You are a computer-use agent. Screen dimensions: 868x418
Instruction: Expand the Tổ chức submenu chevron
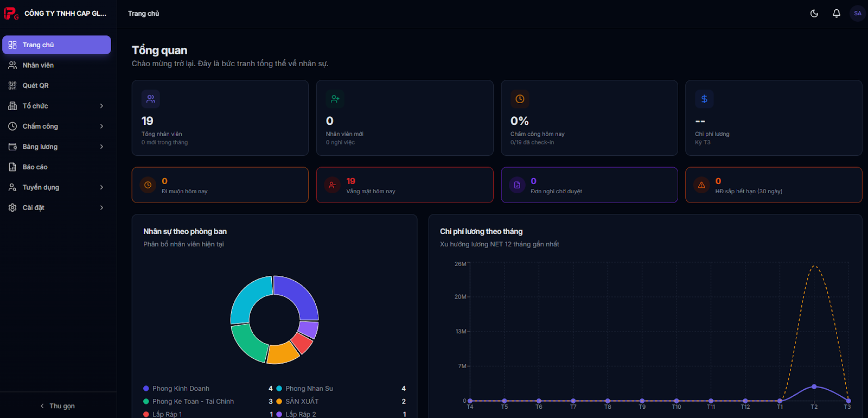coord(101,106)
